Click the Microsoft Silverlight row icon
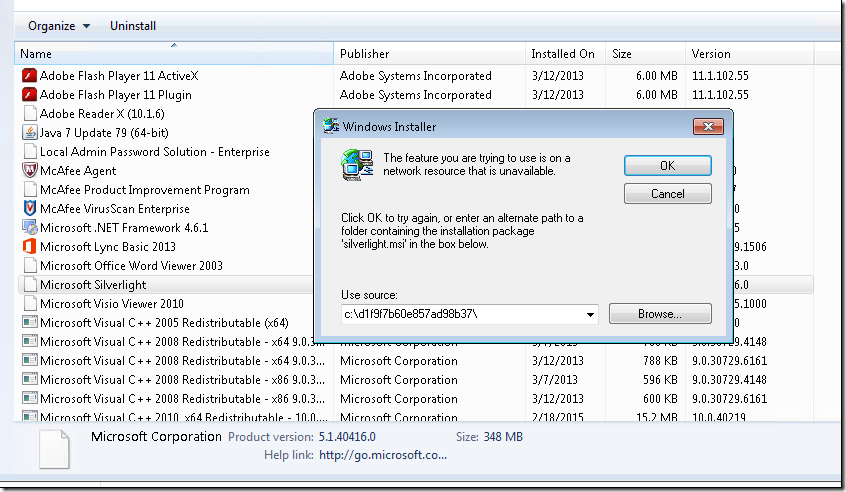Viewport: 846px width, 492px height. tap(30, 284)
